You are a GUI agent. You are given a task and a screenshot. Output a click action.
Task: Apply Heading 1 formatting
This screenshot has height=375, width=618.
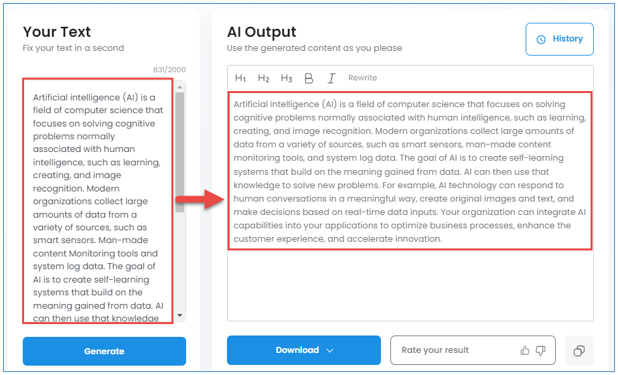tap(240, 78)
